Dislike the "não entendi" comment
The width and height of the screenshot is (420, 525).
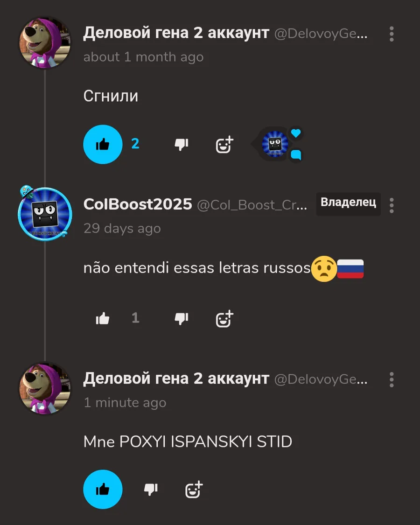click(x=181, y=318)
